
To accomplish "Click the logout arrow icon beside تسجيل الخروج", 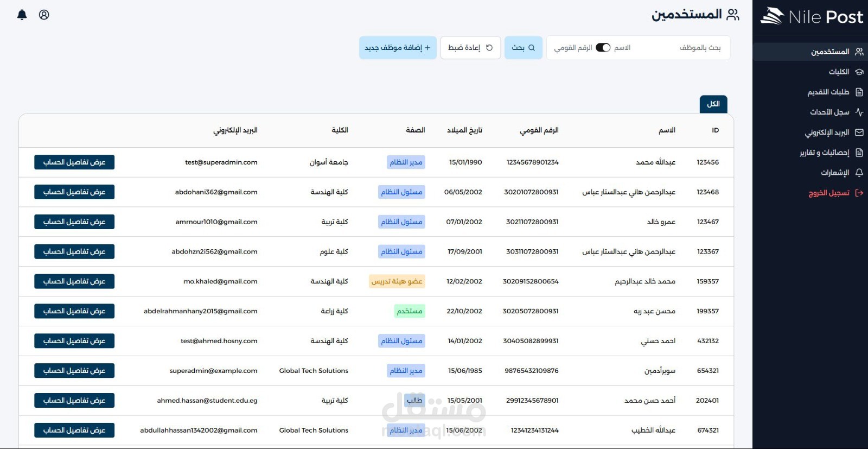I will (x=859, y=193).
